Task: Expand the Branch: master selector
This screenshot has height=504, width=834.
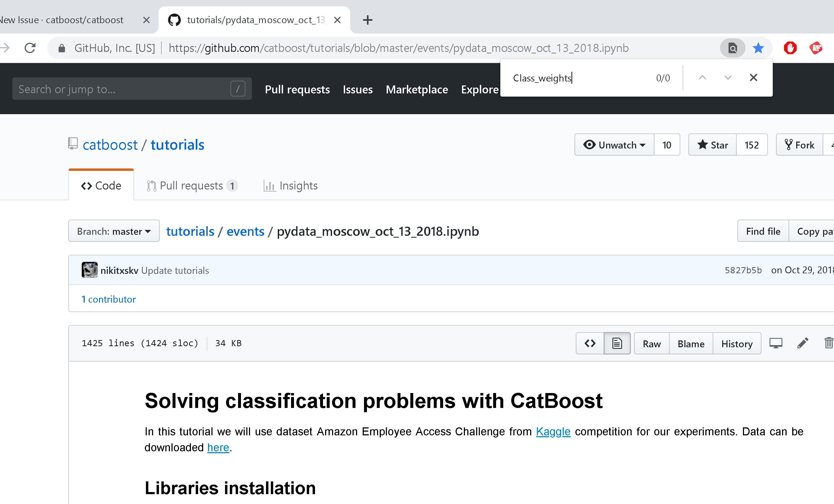Action: pos(114,231)
